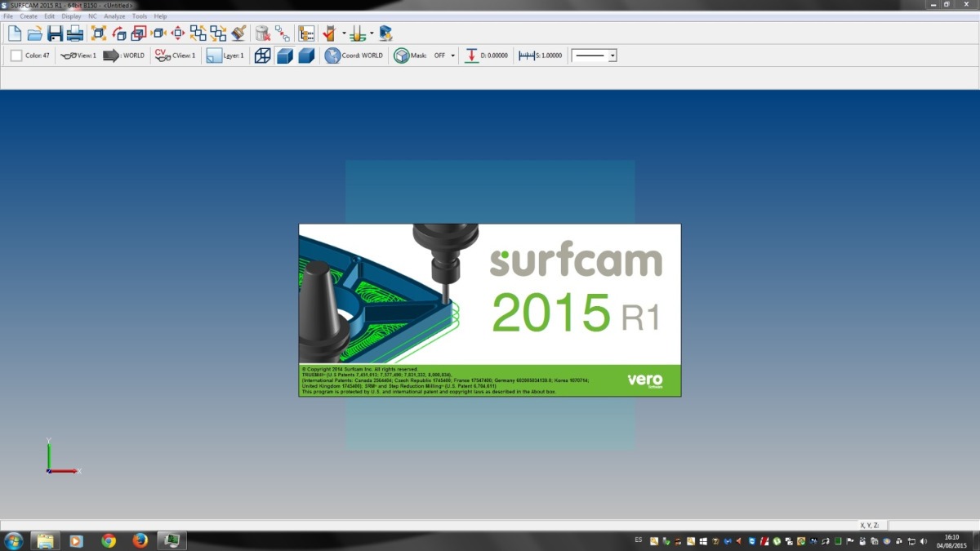980x551 pixels.
Task: Click the trim/break nodes icon with red arrow
Action: coord(283,33)
